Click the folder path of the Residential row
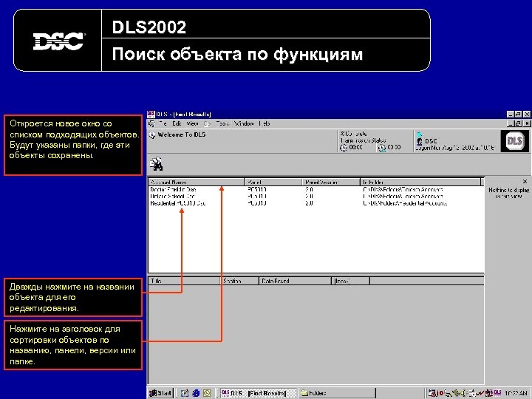 pyautogui.click(x=405, y=203)
